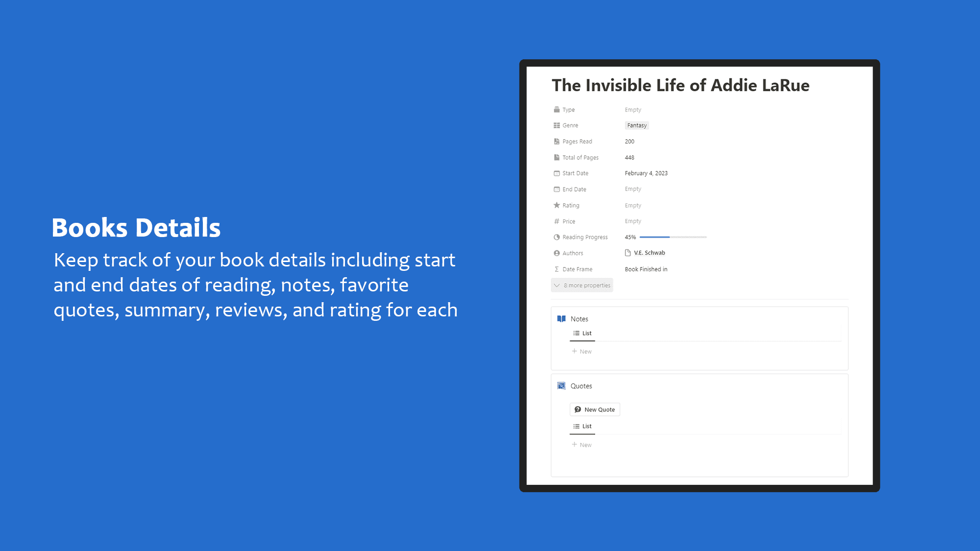Click the empty Type field
980x551 pixels.
(633, 110)
